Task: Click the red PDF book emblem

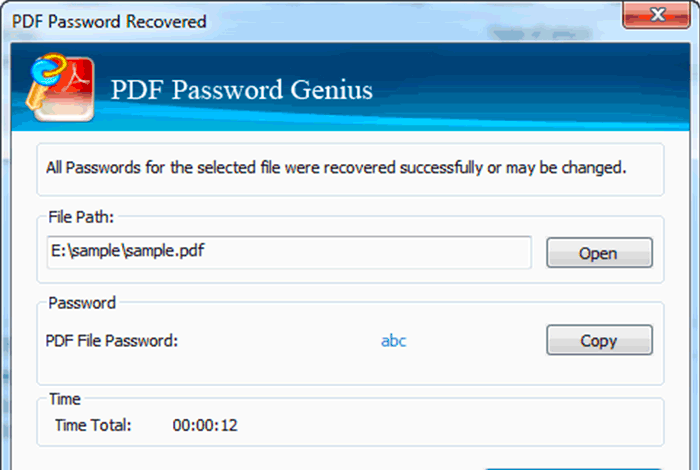Action: coord(67,89)
